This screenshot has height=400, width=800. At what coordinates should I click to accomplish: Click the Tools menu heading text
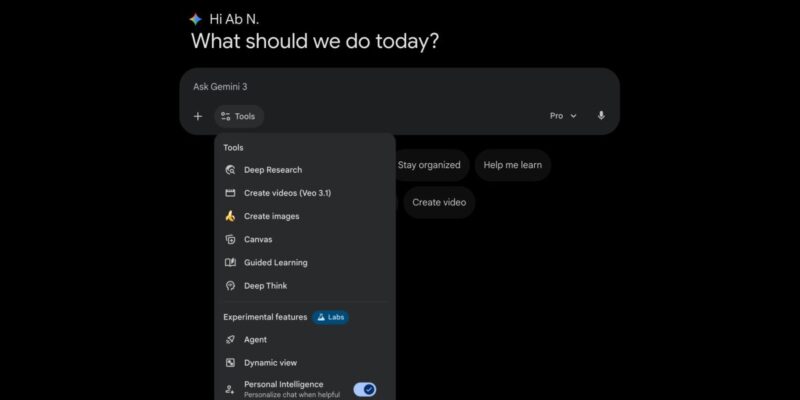click(x=233, y=147)
